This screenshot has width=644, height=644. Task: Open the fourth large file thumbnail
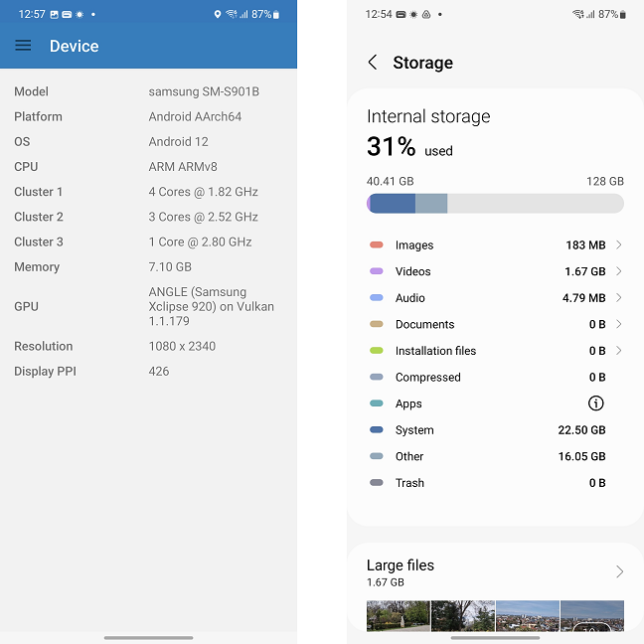tap(592, 615)
